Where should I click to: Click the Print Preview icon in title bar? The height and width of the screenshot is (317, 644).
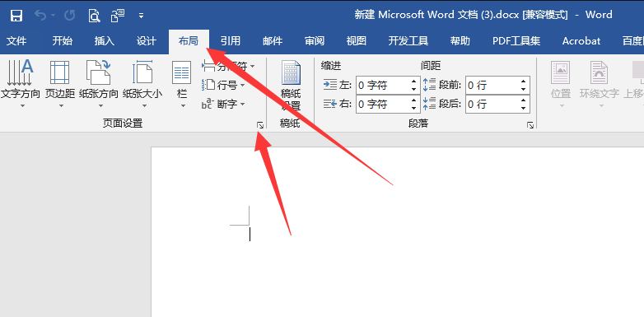pyautogui.click(x=94, y=16)
